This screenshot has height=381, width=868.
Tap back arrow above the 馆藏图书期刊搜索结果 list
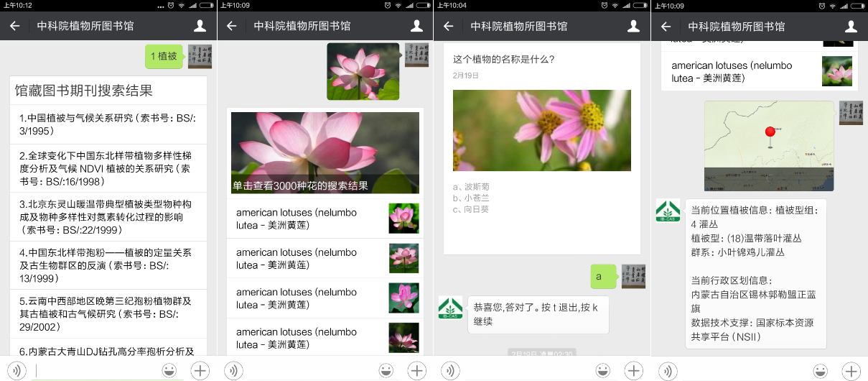[x=14, y=27]
